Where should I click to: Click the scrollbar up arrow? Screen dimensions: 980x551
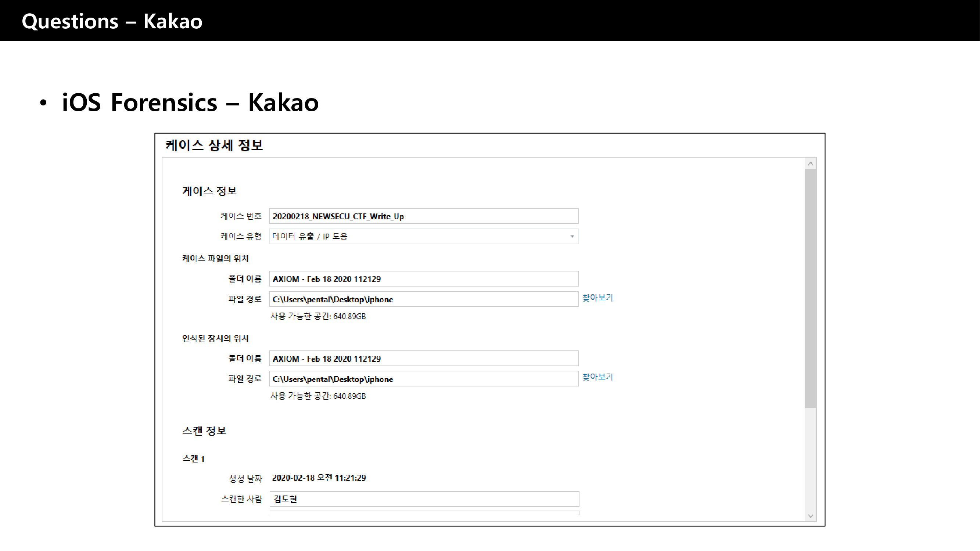point(810,164)
